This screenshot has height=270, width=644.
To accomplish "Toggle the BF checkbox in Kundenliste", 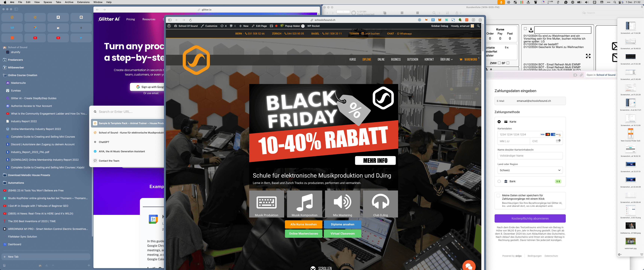I will point(508,63).
